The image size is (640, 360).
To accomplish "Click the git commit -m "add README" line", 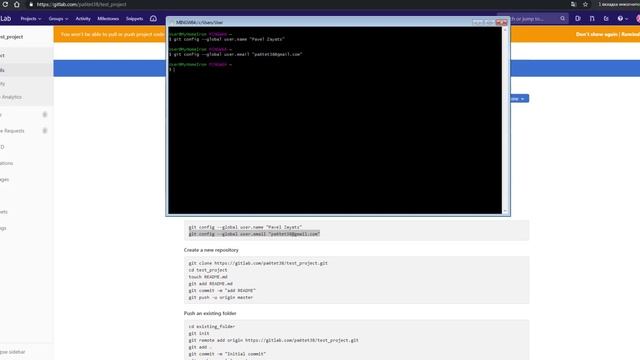I will 222,291.
